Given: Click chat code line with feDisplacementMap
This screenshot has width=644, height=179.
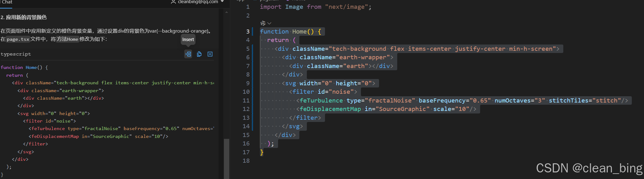Looking at the screenshot, I should 99,136.
